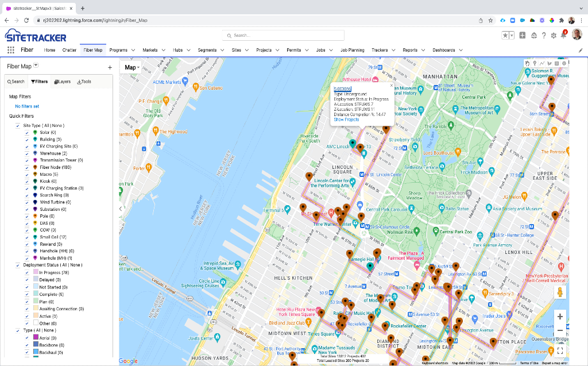Switch to the Tools panel tab
Image resolution: width=588 pixels, height=366 pixels.
coord(84,82)
